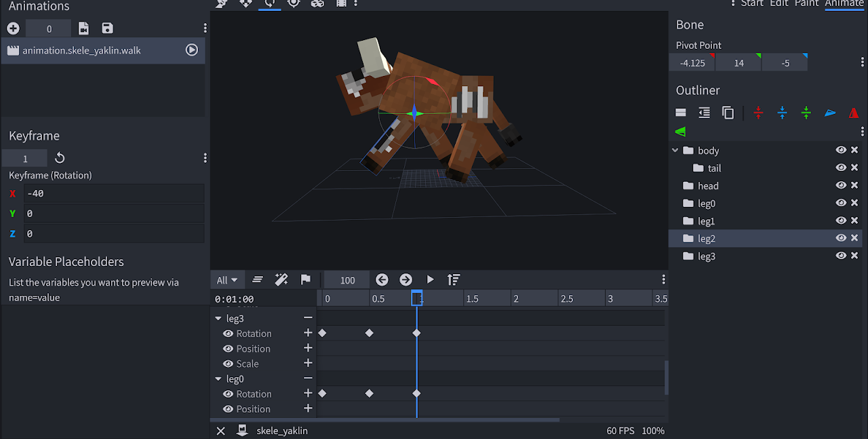Toggle visibility of the head bone
868x439 pixels.
point(841,186)
